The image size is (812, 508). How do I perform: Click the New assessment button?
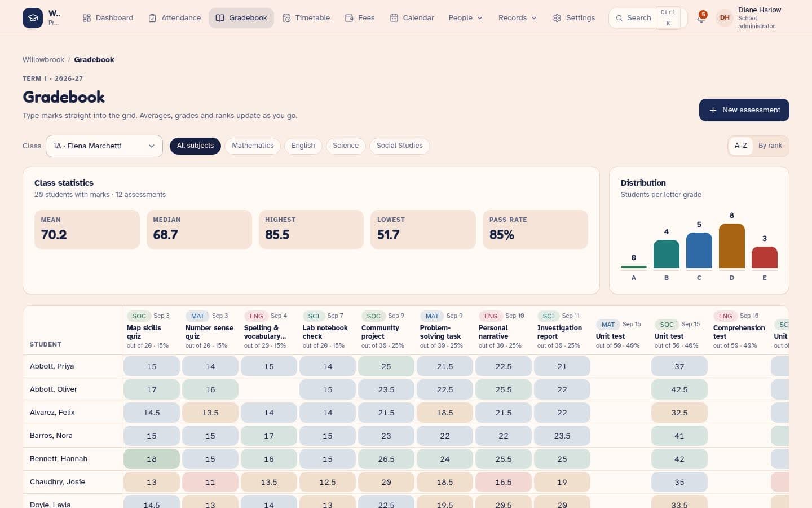[744, 110]
